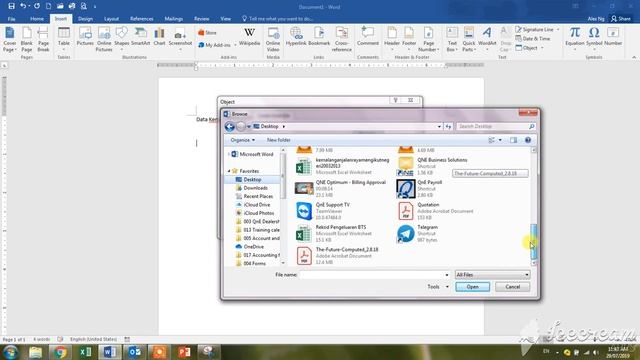Open Header options
Image resolution: width=640 pixels, height=360 pixels.
coord(392,38)
